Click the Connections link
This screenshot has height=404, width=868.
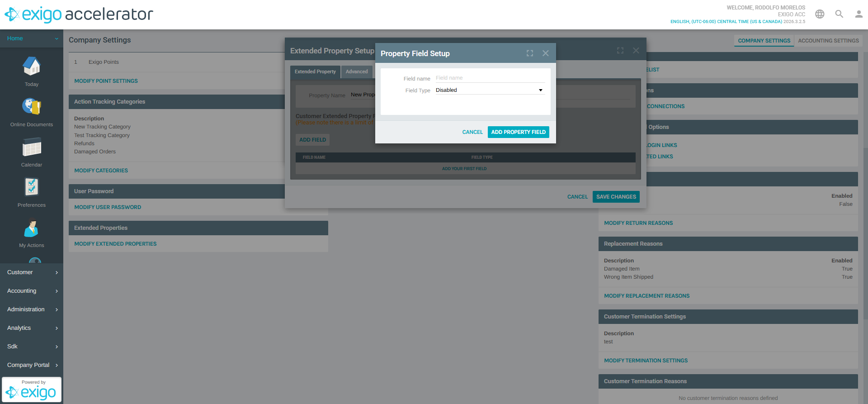coord(665,106)
